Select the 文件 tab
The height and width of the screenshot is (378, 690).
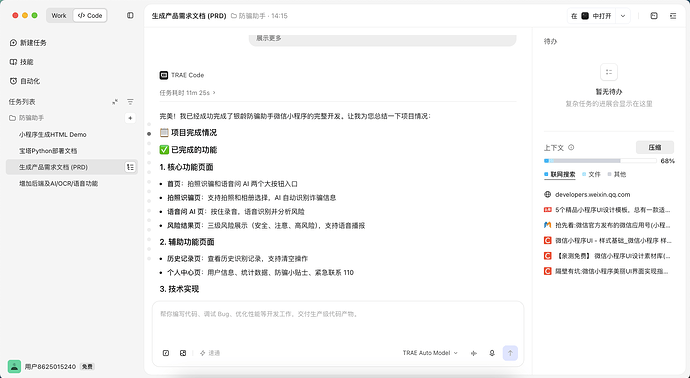591,174
